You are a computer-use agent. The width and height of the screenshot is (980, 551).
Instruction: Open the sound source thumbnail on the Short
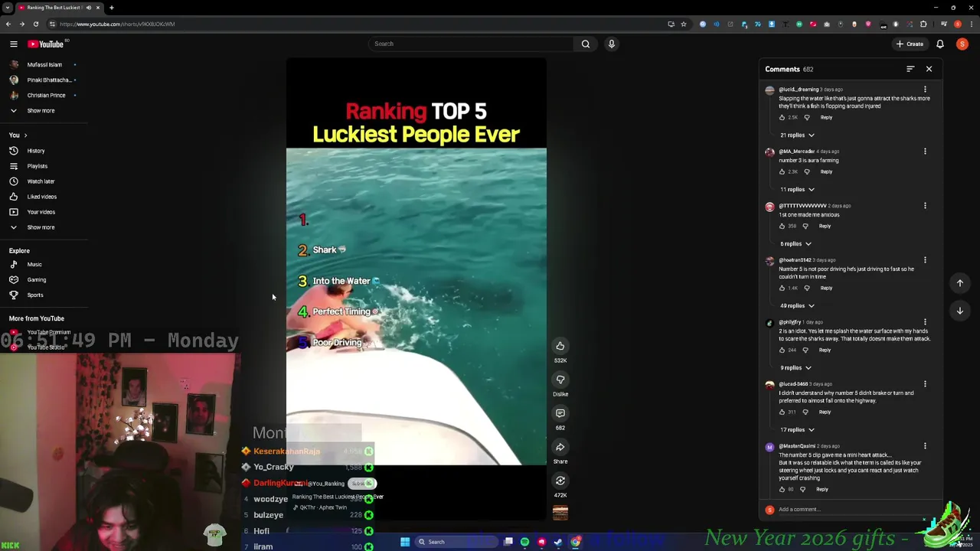560,513
